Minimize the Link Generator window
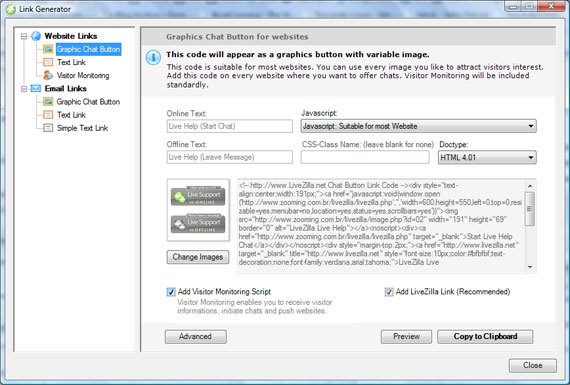 point(514,7)
